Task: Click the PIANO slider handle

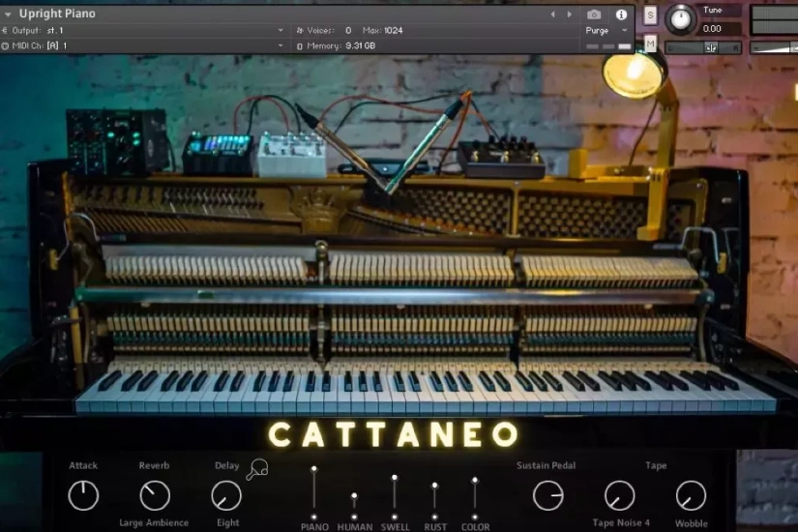Action: coord(314,468)
